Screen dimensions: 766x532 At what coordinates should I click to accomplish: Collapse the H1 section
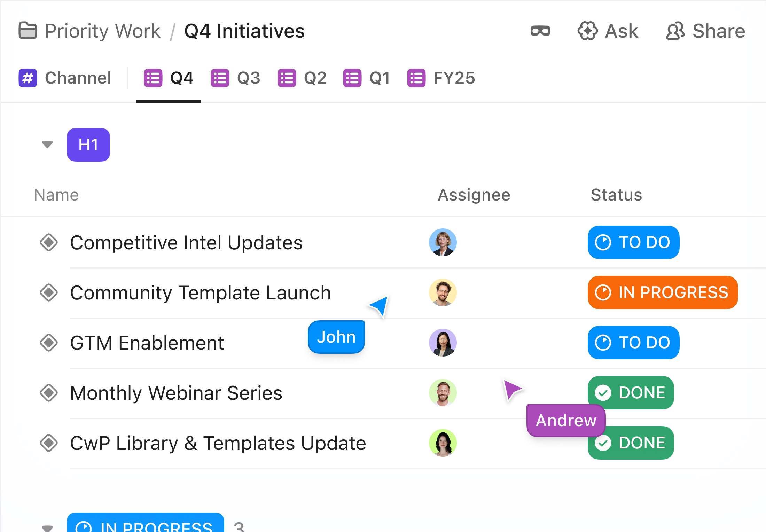[x=47, y=145]
